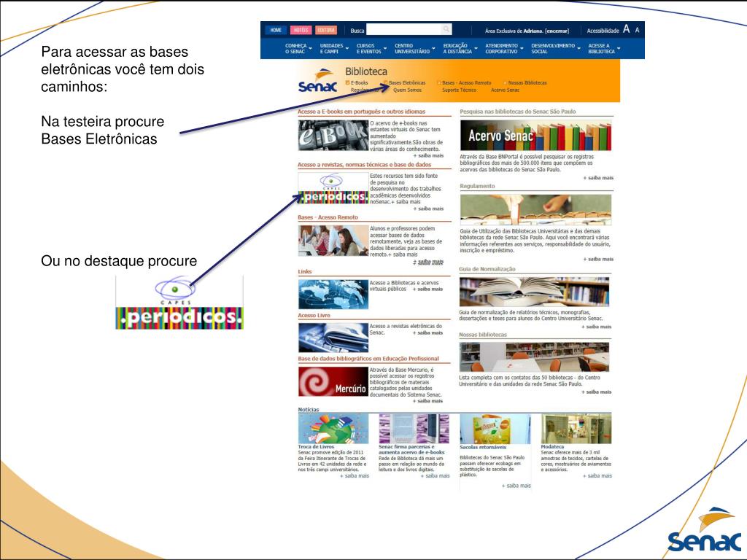Click the e-books partnership news image
This screenshot has height=560, width=747.
(414, 429)
